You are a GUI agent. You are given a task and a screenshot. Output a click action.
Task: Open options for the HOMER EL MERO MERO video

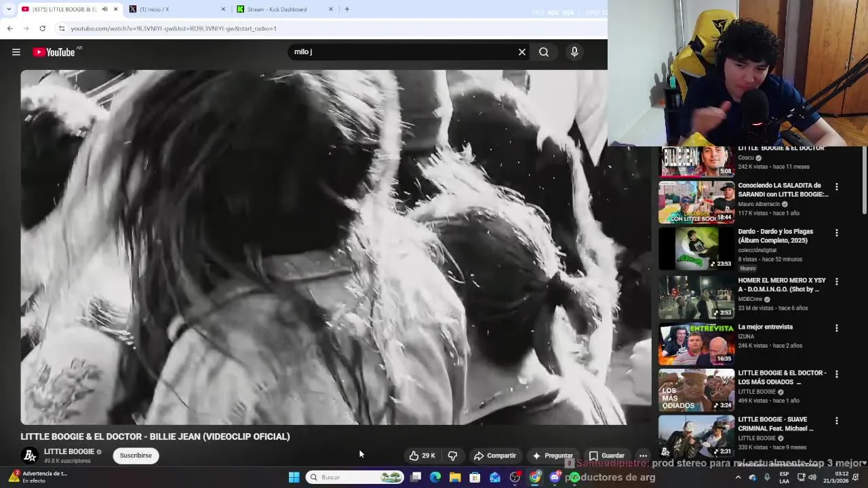pyautogui.click(x=836, y=281)
